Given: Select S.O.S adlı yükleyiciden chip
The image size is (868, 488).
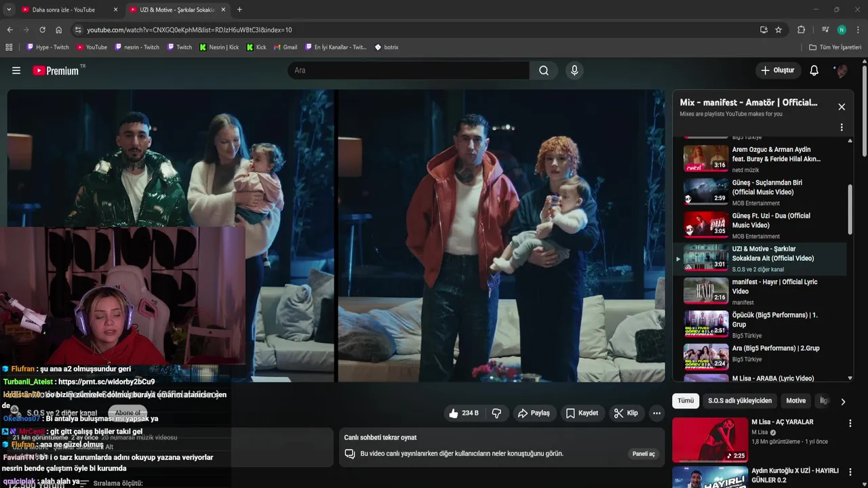Looking at the screenshot, I should [740, 401].
